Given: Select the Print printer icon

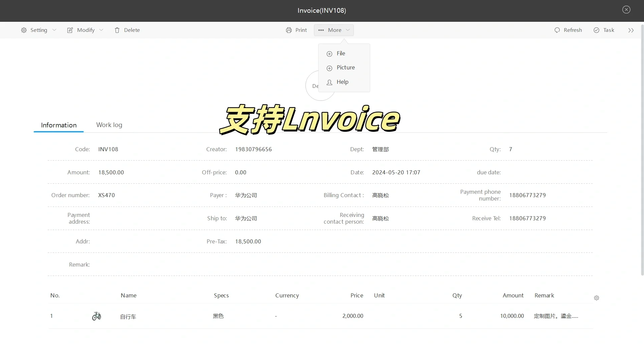Looking at the screenshot, I should tap(288, 30).
